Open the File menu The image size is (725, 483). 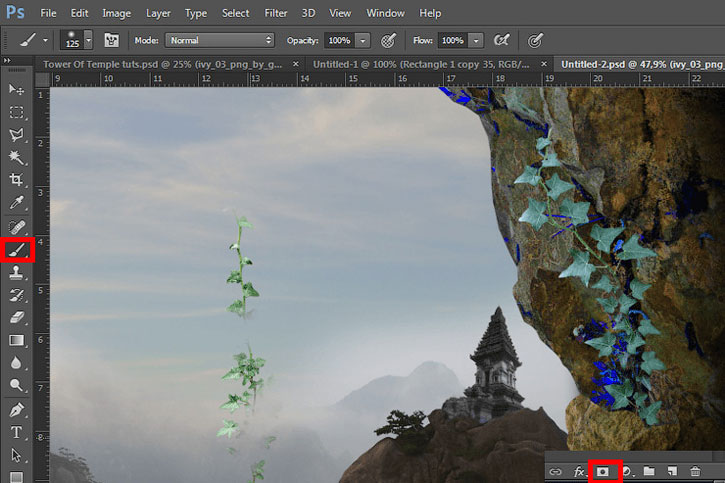[x=48, y=13]
